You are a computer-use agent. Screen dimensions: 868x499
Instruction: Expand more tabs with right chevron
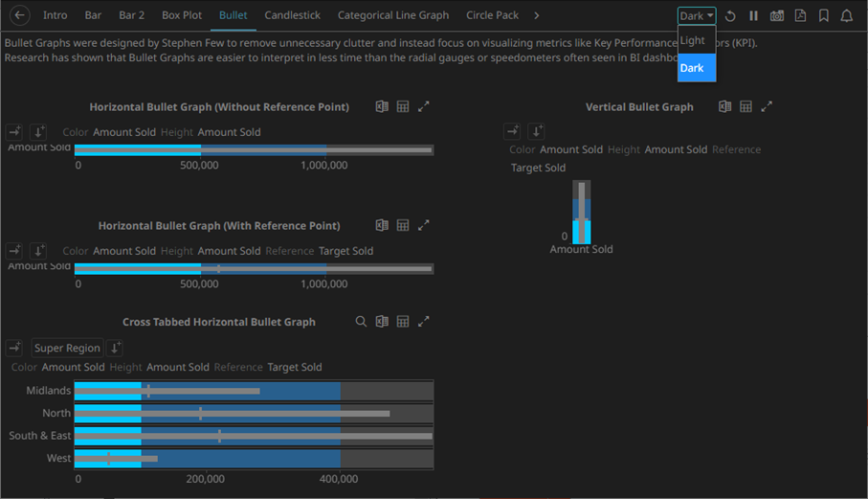(536, 16)
